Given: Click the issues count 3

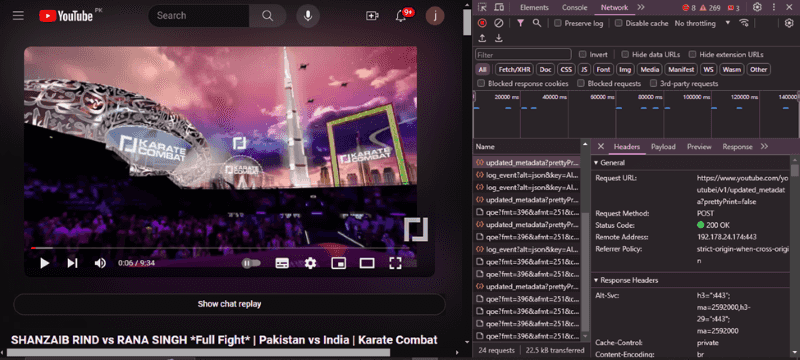Looking at the screenshot, I should coord(734,8).
